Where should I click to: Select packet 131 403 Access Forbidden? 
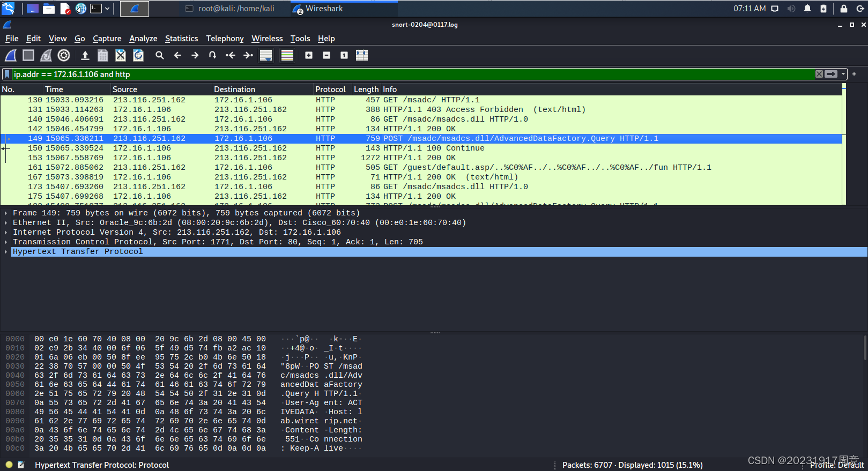click(x=421, y=109)
